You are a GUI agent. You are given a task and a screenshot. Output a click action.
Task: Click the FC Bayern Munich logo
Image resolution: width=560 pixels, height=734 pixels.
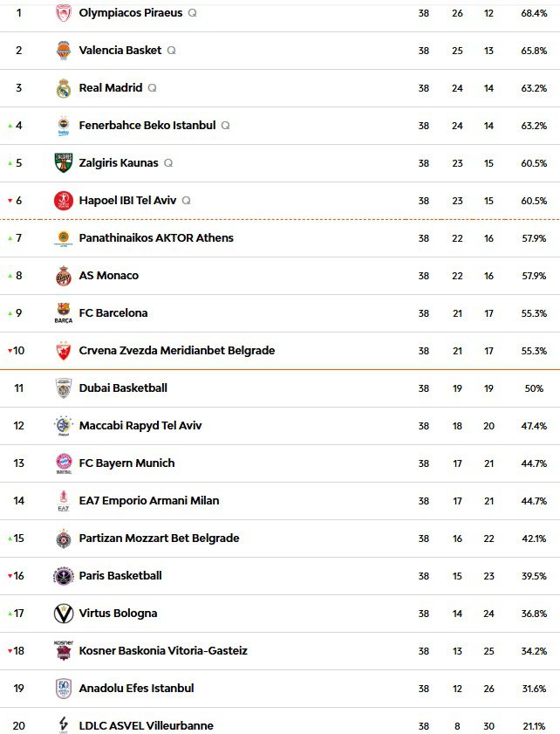tap(64, 463)
